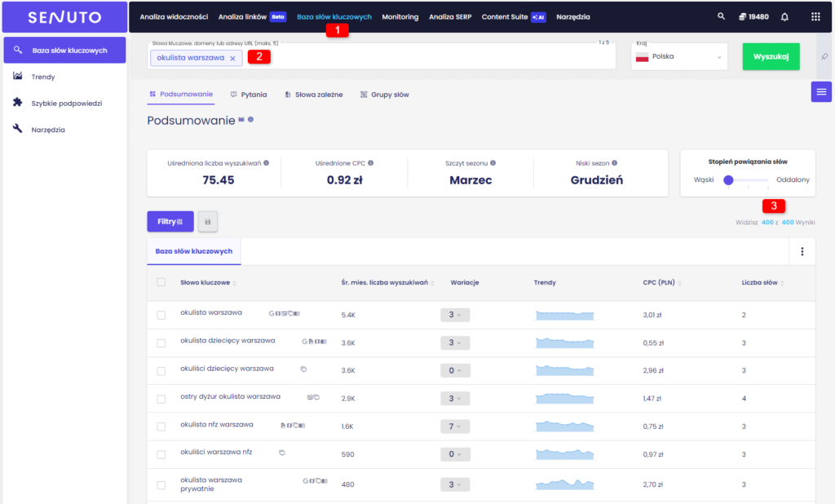Screen dimensions: 835x504
Task: Click the Filtry button
Action: coord(170,221)
